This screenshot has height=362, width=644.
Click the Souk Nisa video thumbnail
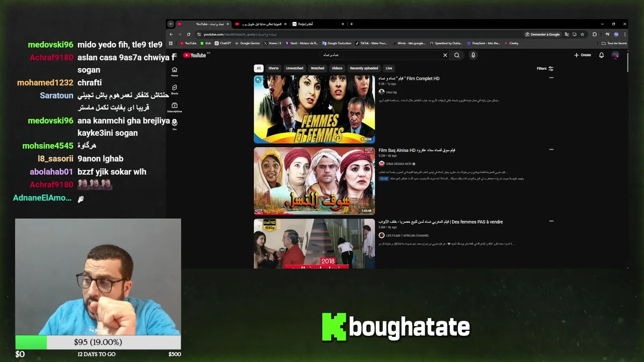[314, 181]
